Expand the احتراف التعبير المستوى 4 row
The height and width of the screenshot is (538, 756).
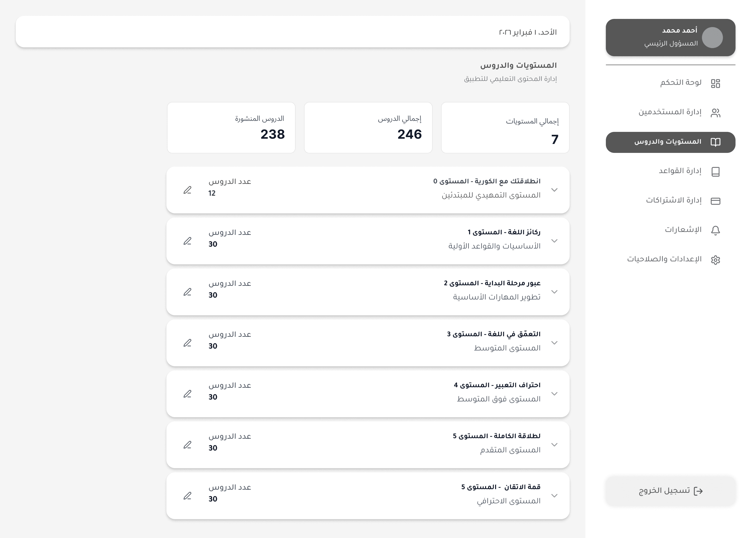pyautogui.click(x=554, y=394)
